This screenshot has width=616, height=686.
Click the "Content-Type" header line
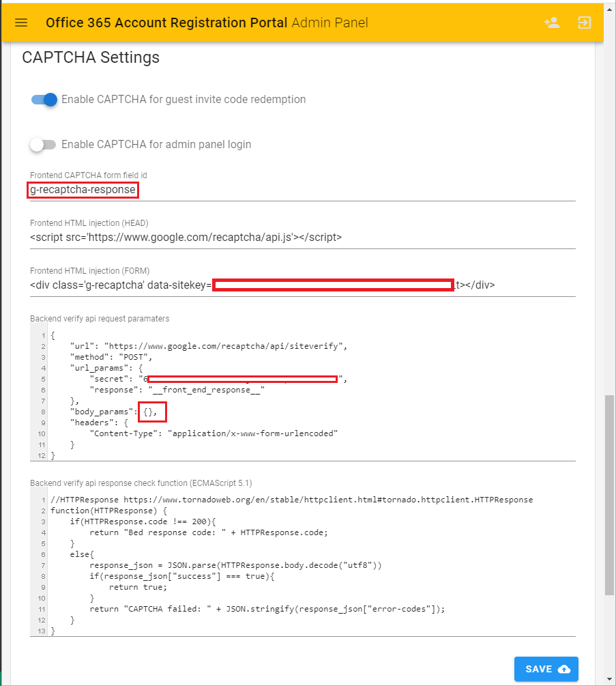point(214,433)
